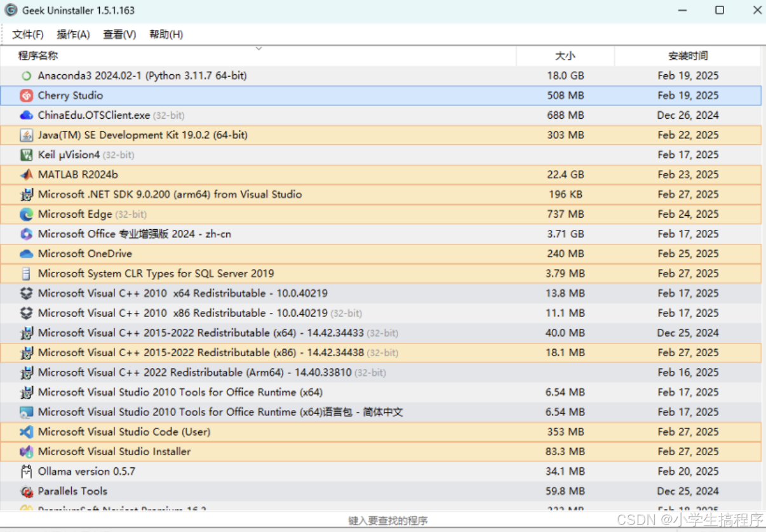Click the Microsoft OneDrive cloud icon
This screenshot has width=766, height=532.
coord(26,254)
